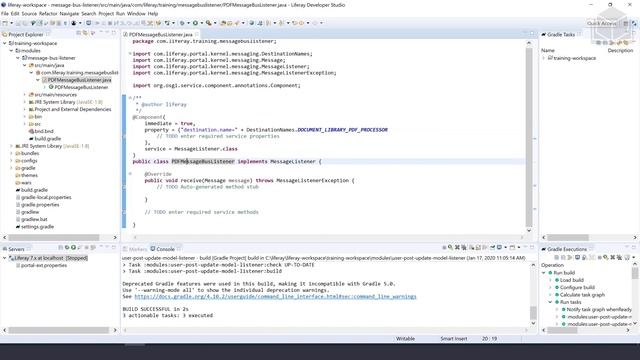
Task: Toggle the Javadoc comment fold marker in editor
Action: (x=130, y=98)
